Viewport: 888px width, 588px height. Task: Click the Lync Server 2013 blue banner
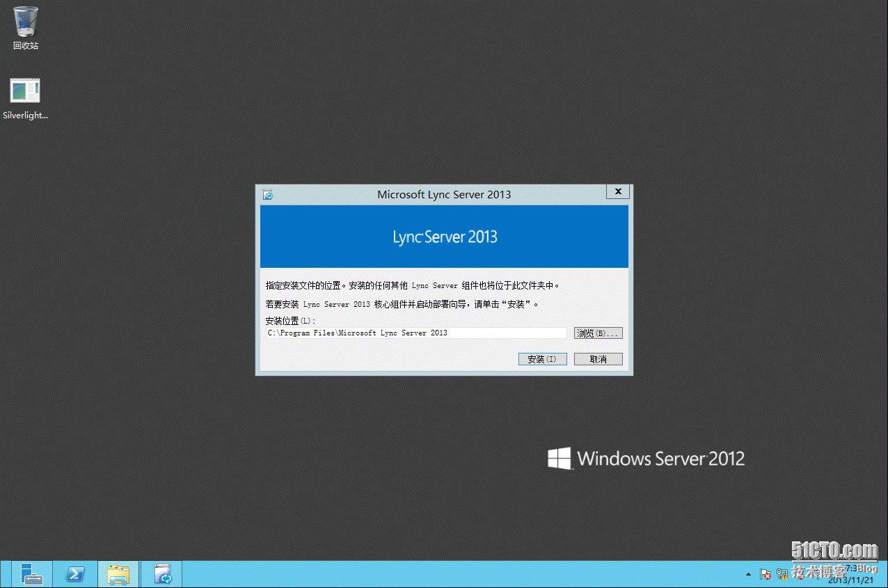pos(444,237)
